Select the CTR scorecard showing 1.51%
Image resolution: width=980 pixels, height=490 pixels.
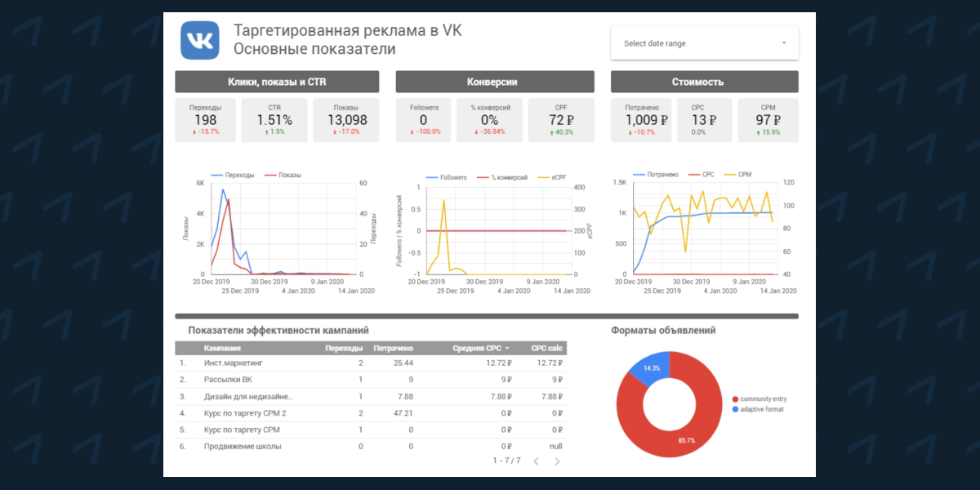275,120
